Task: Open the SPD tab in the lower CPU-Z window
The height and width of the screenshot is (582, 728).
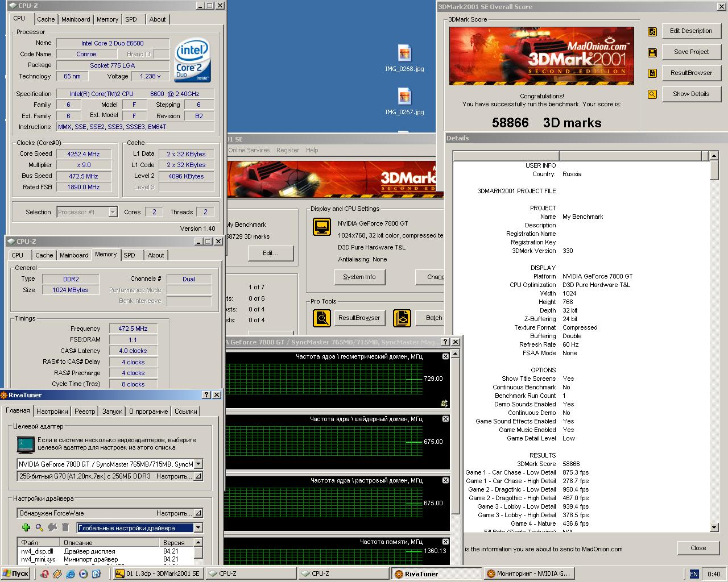Action: coord(130,255)
